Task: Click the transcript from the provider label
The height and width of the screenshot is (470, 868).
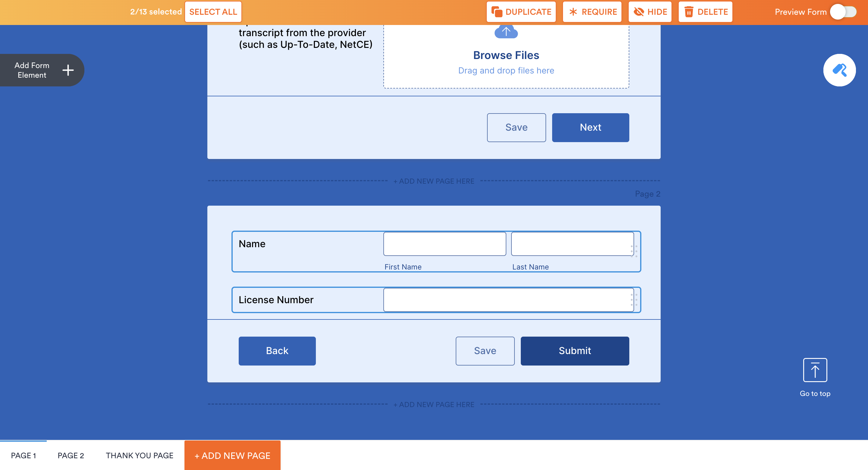Action: point(305,38)
